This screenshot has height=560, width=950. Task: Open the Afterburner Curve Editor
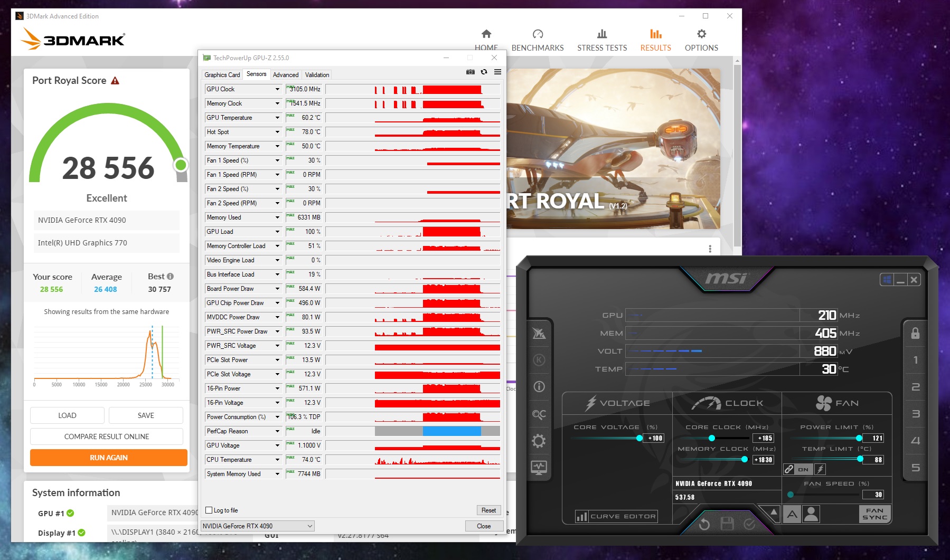[x=616, y=517]
